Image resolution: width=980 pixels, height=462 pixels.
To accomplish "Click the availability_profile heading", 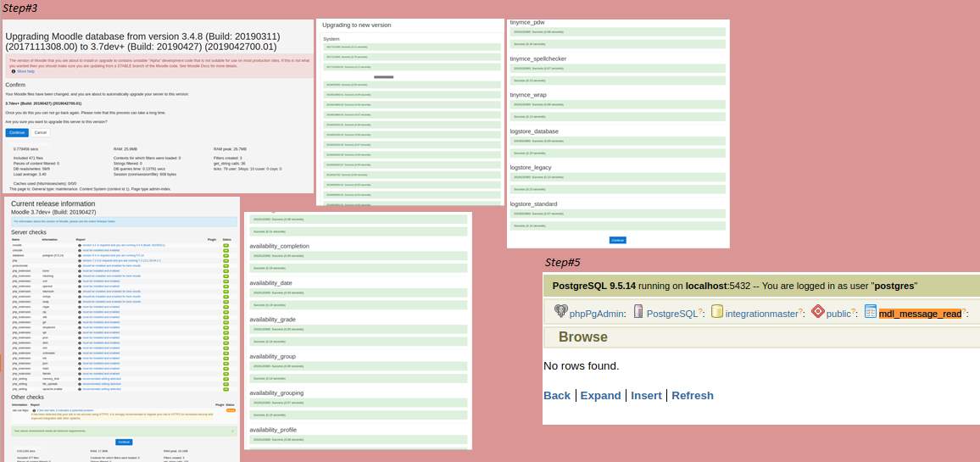I will pyautogui.click(x=273, y=430).
